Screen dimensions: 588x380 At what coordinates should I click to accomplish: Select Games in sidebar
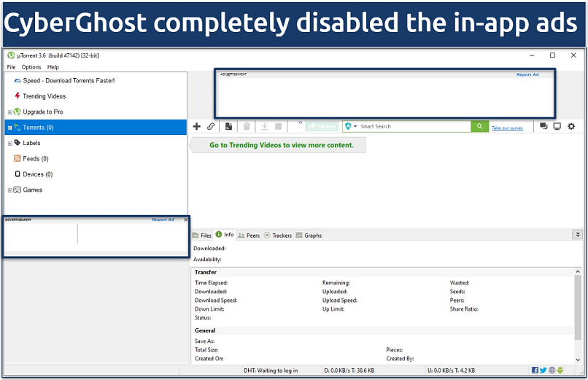[x=33, y=190]
